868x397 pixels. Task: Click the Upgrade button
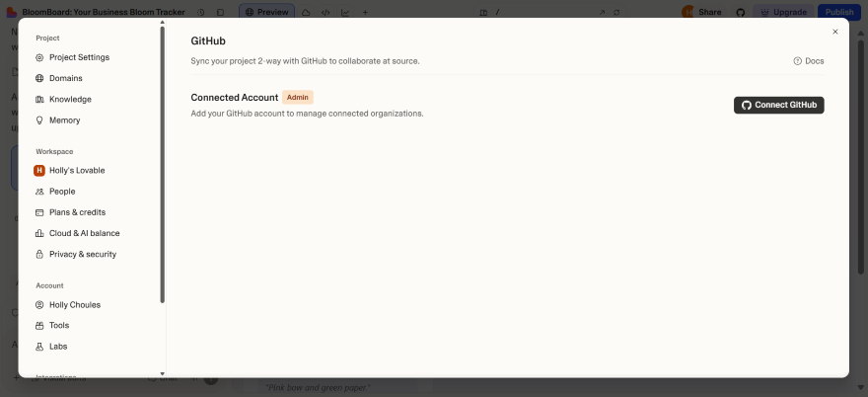tap(783, 12)
